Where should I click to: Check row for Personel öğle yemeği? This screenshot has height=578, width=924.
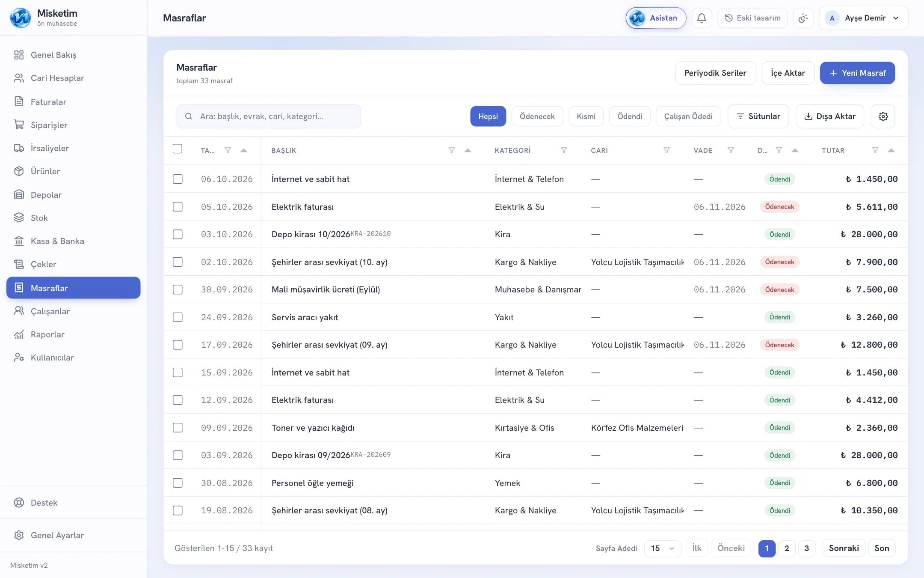tap(178, 483)
